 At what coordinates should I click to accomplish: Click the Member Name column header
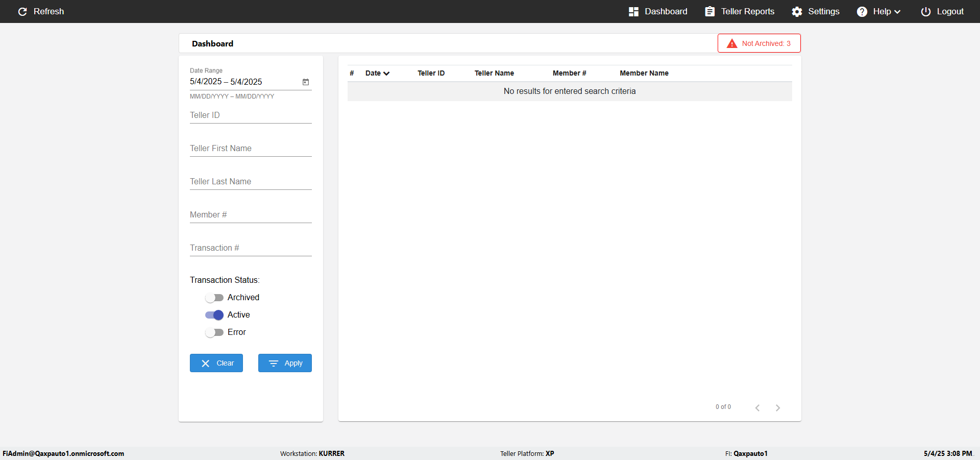(x=644, y=73)
